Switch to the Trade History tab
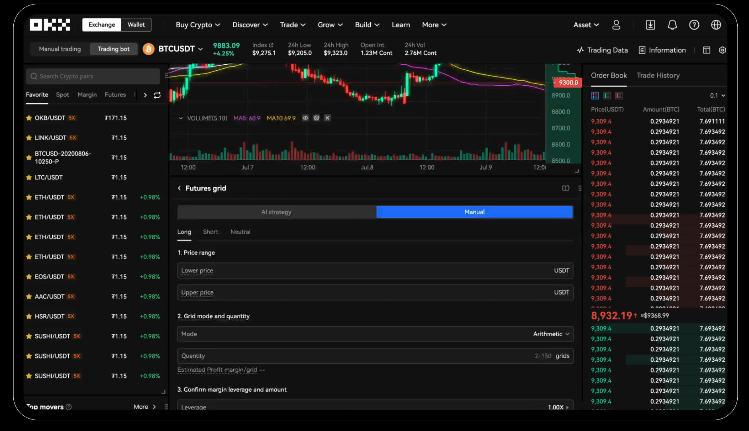Screen dimensions: 749x431 [658, 75]
